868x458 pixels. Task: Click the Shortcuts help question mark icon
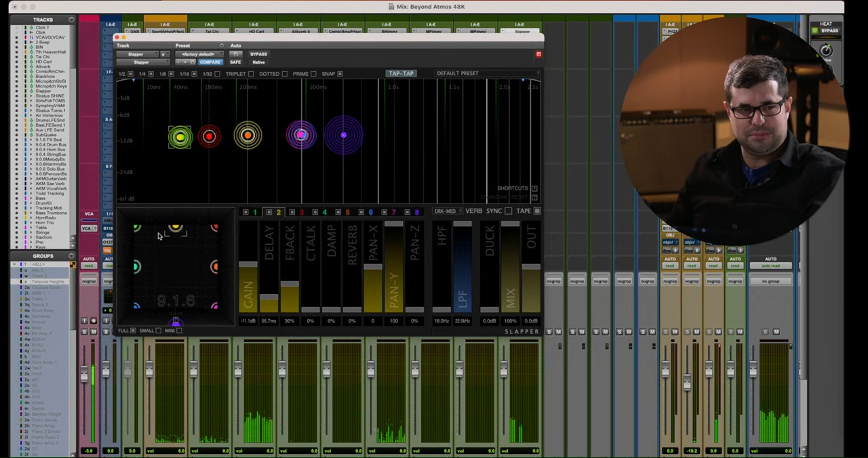pos(534,188)
